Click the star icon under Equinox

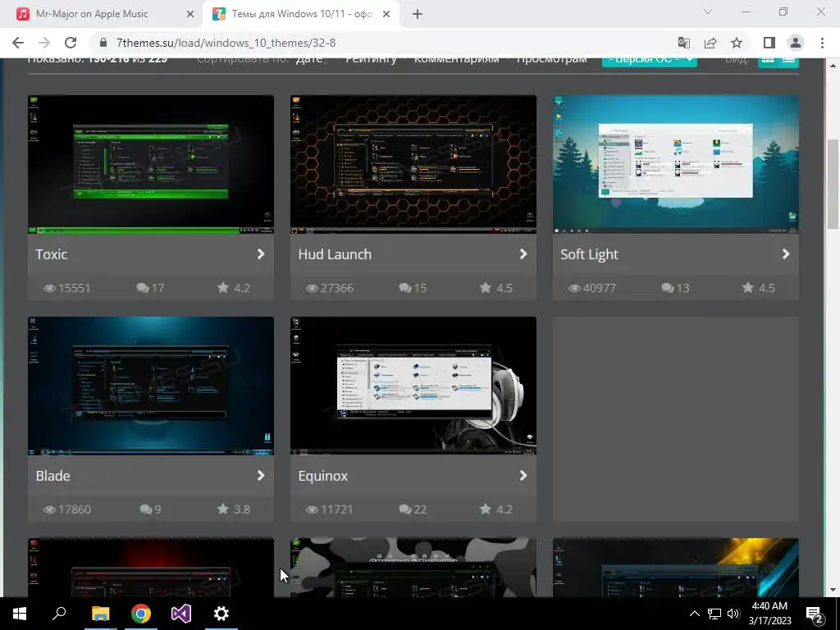(x=486, y=509)
